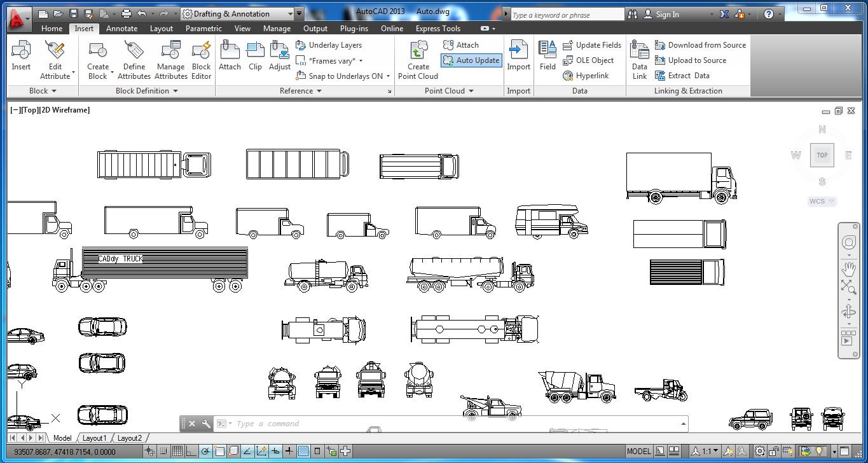868x463 pixels.
Task: Click the Plot (print) icon
Action: click(x=126, y=14)
